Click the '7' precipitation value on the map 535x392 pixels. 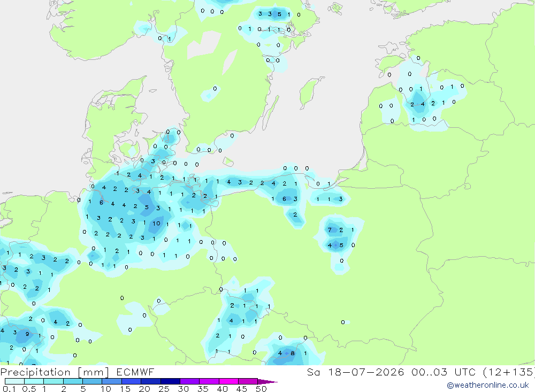[x=330, y=230]
